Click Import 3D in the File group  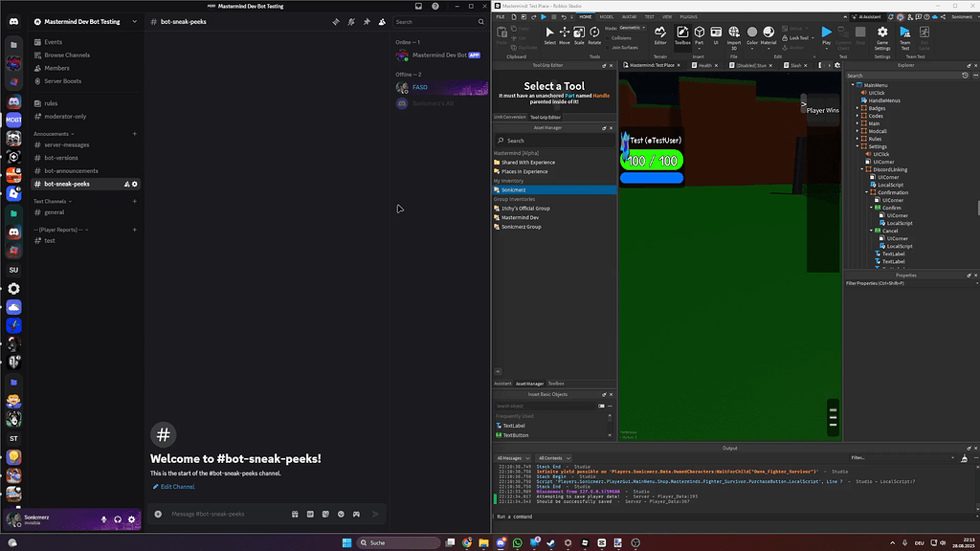click(x=734, y=36)
